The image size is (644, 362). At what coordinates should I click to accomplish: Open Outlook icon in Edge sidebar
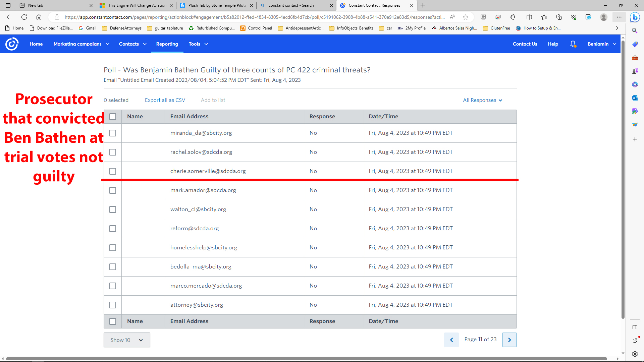point(635,98)
